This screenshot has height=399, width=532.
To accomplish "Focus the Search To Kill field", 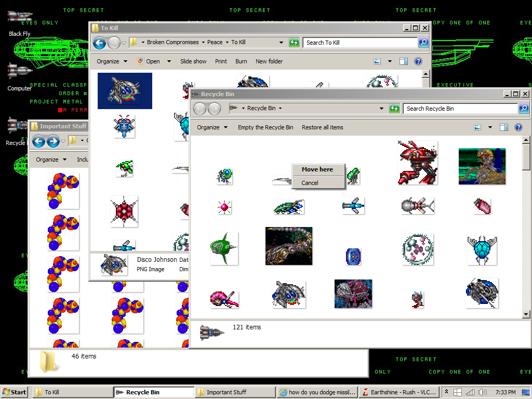I will click(x=360, y=43).
